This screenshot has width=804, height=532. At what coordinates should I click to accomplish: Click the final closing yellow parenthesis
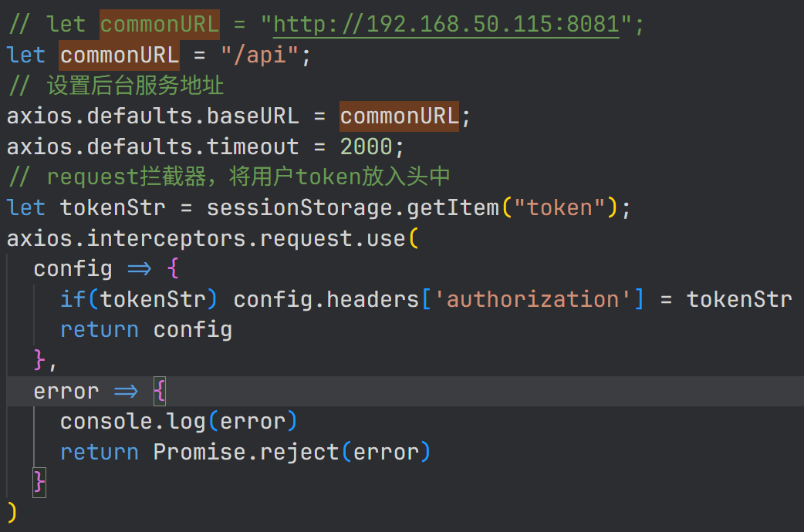pos(12,513)
